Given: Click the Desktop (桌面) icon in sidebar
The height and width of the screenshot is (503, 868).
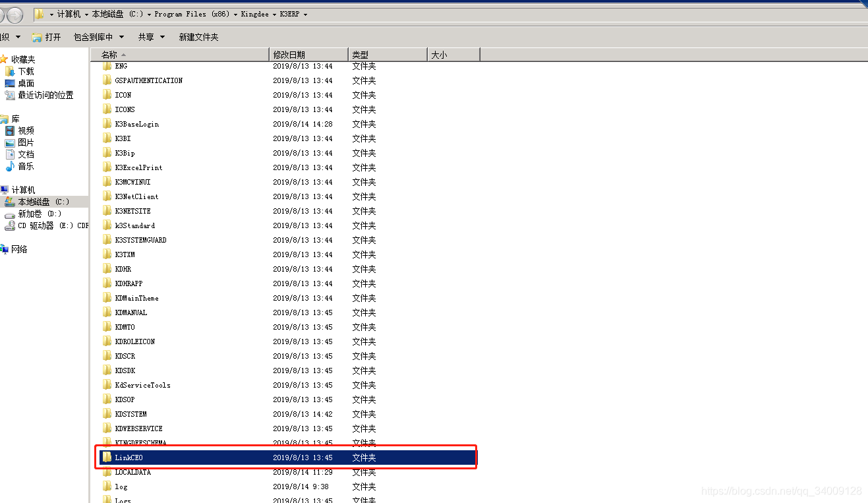Looking at the screenshot, I should click(x=10, y=83).
